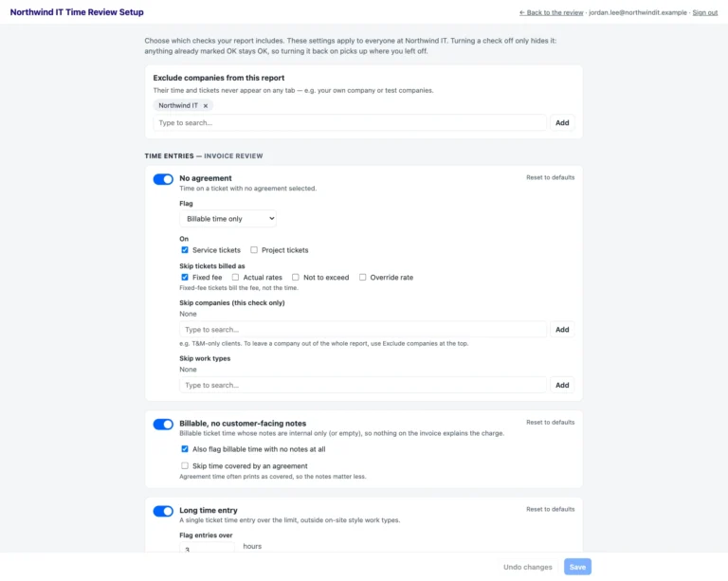
Task: Focus Exclude companies search field
Action: pyautogui.click(x=350, y=122)
